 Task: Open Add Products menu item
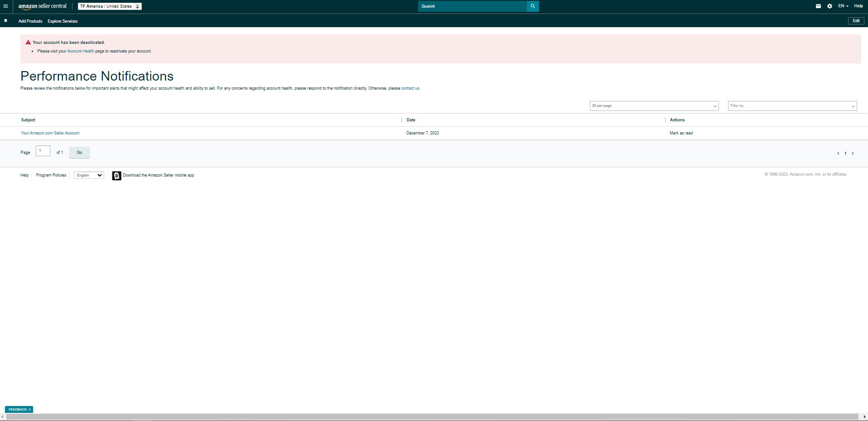click(30, 21)
